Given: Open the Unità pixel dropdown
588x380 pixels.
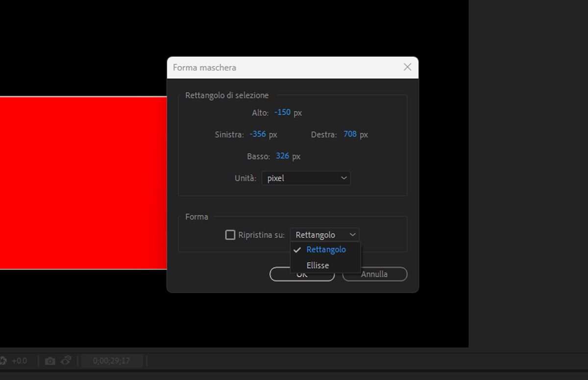Looking at the screenshot, I should pos(306,178).
